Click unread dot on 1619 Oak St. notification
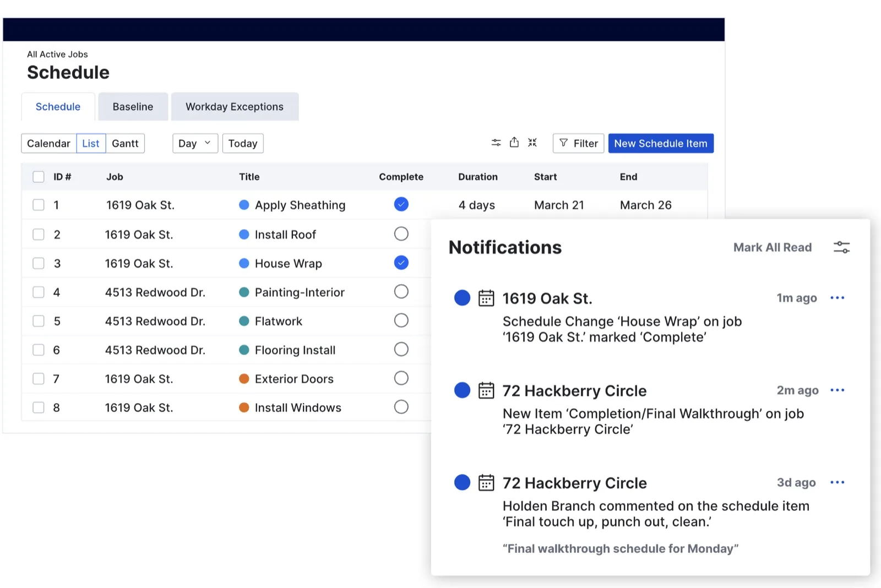The image size is (881, 588). click(462, 298)
